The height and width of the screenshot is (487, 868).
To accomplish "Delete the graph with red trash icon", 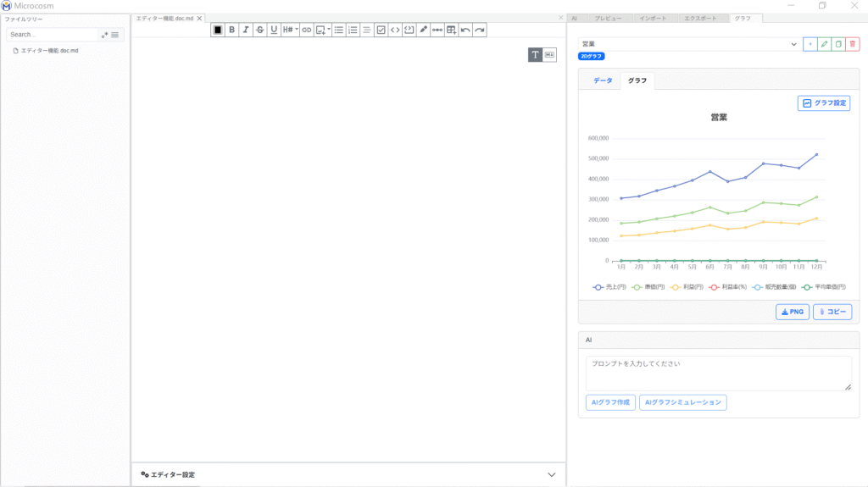I will coord(852,44).
